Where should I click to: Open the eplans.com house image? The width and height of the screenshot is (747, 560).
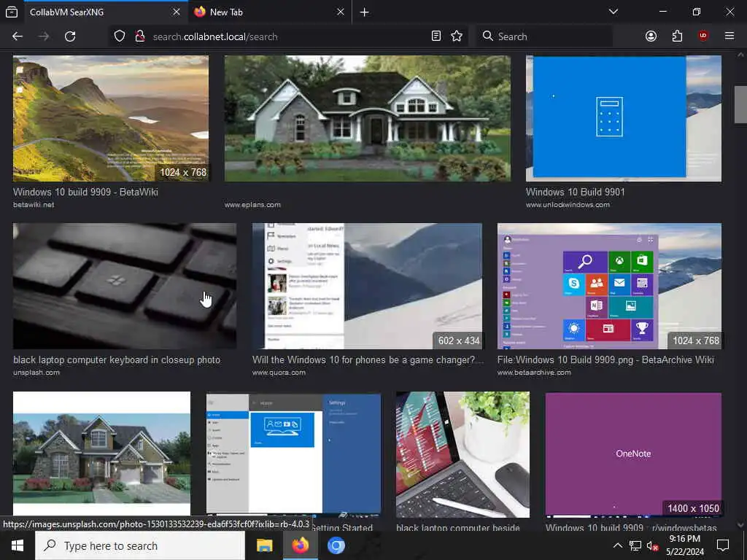click(368, 119)
